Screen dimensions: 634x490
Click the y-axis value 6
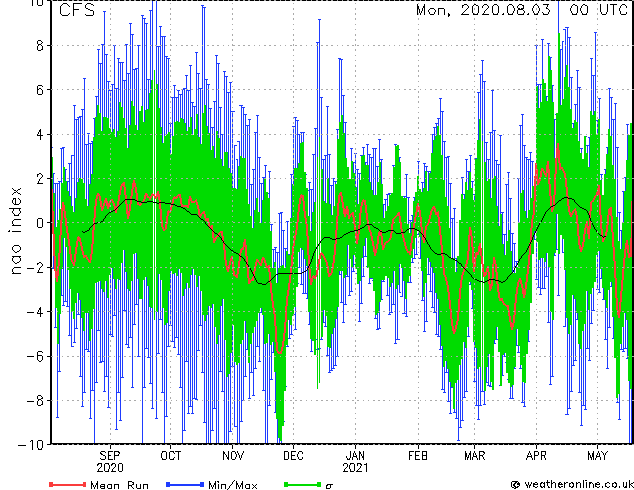click(40, 90)
